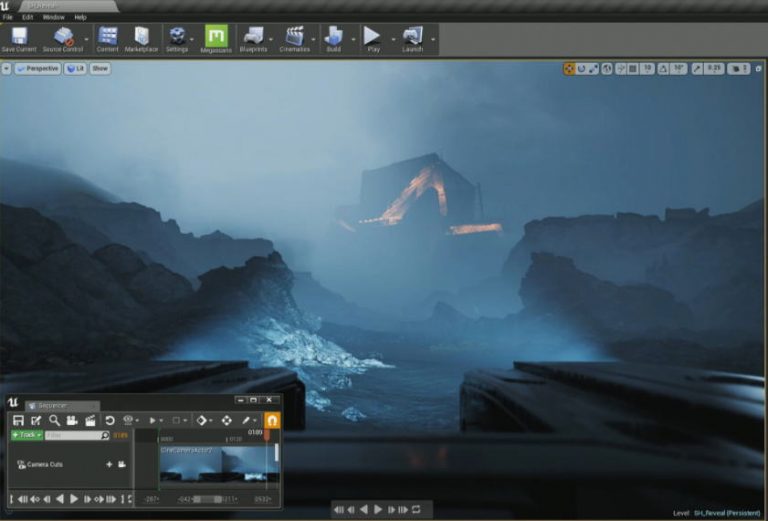
Task: Play the sequence in Sequencer transport
Action: (x=74, y=499)
